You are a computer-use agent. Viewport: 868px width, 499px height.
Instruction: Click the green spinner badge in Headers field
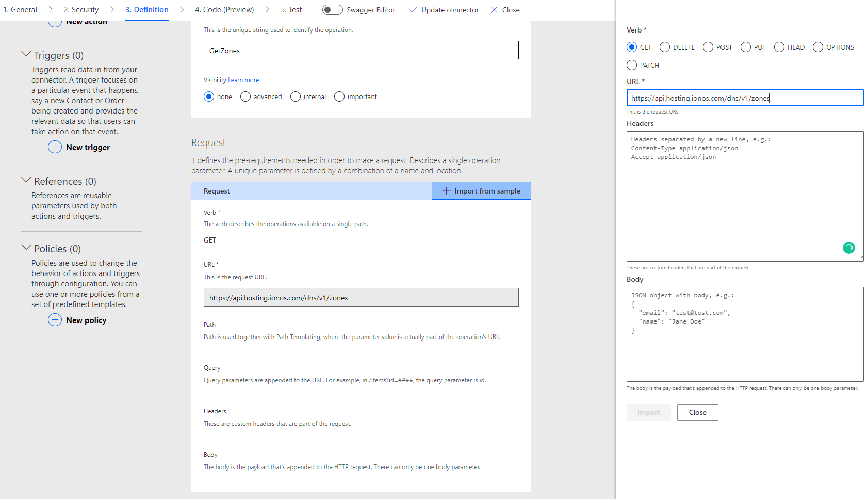coord(849,248)
